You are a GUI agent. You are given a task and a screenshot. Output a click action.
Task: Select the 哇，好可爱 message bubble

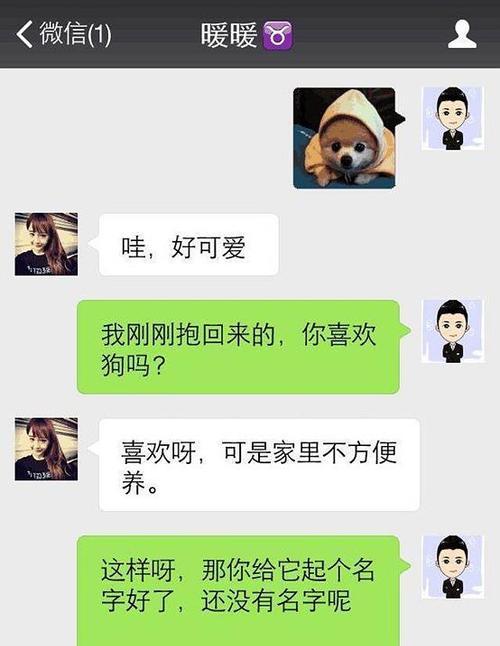(x=189, y=245)
